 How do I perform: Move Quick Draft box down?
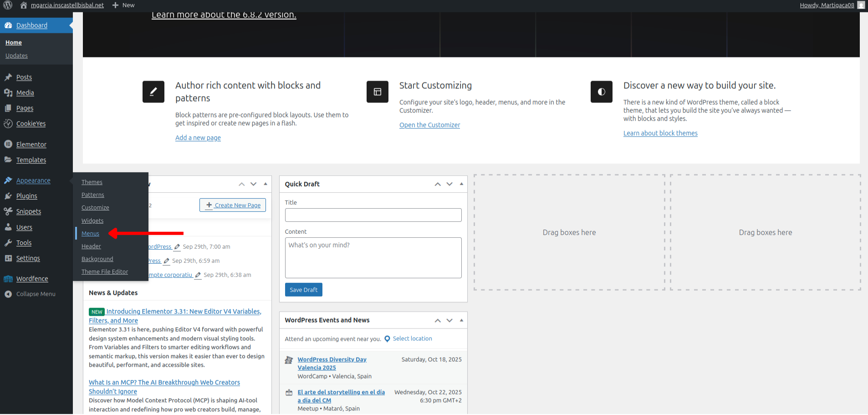point(449,184)
